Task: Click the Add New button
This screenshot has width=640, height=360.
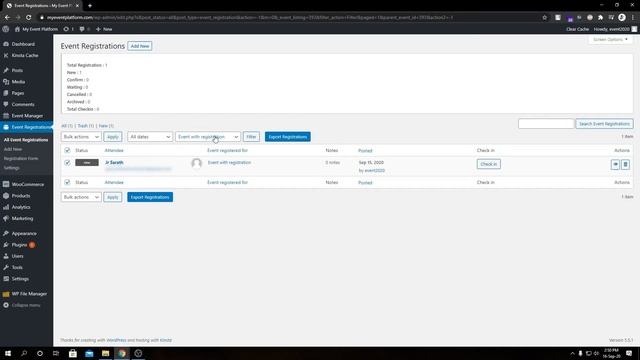Action: click(140, 46)
